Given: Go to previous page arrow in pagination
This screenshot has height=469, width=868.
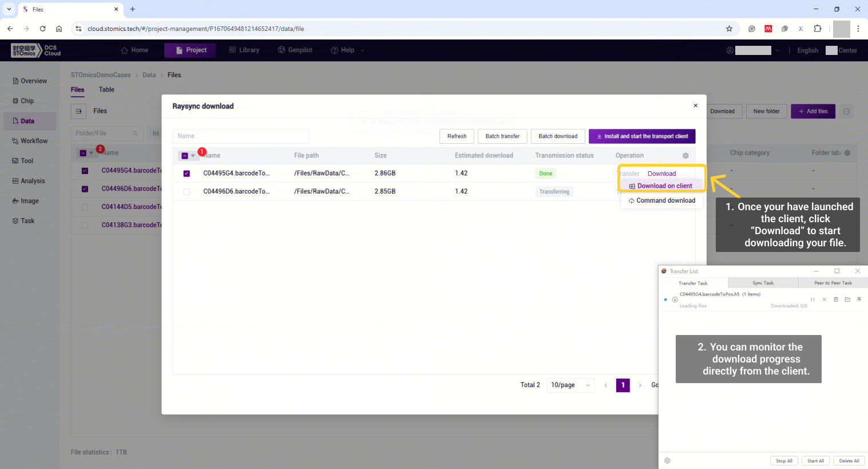Looking at the screenshot, I should (606, 385).
